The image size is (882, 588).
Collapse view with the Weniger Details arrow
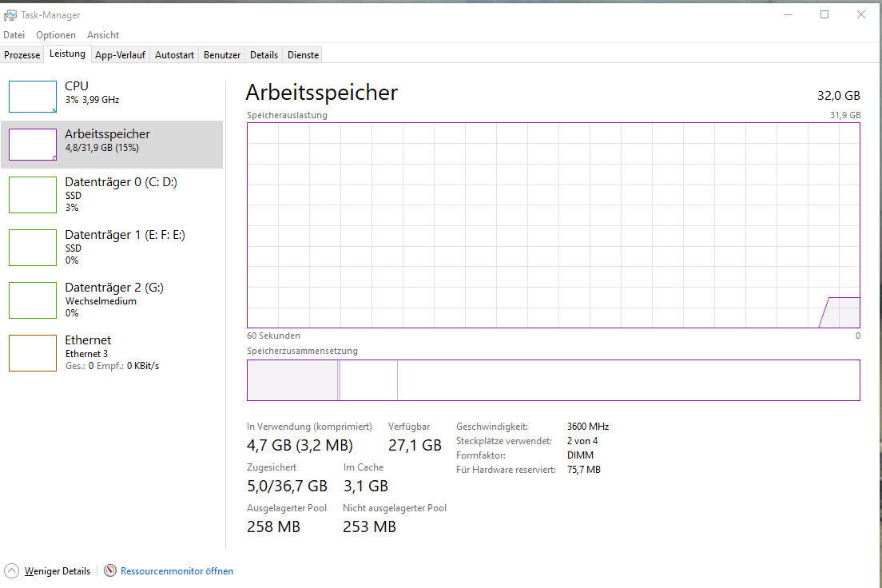(11, 571)
